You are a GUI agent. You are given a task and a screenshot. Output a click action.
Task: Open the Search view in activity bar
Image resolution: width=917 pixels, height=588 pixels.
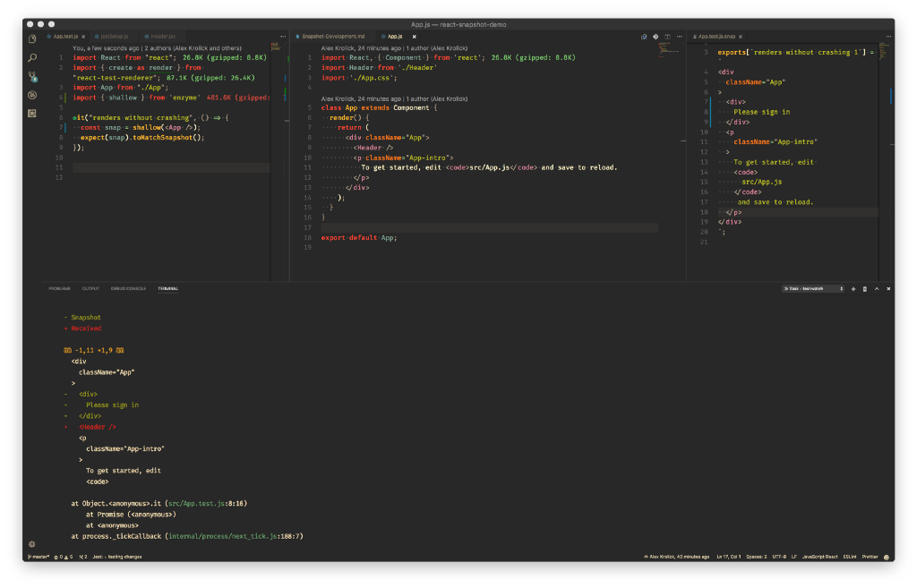point(32,57)
